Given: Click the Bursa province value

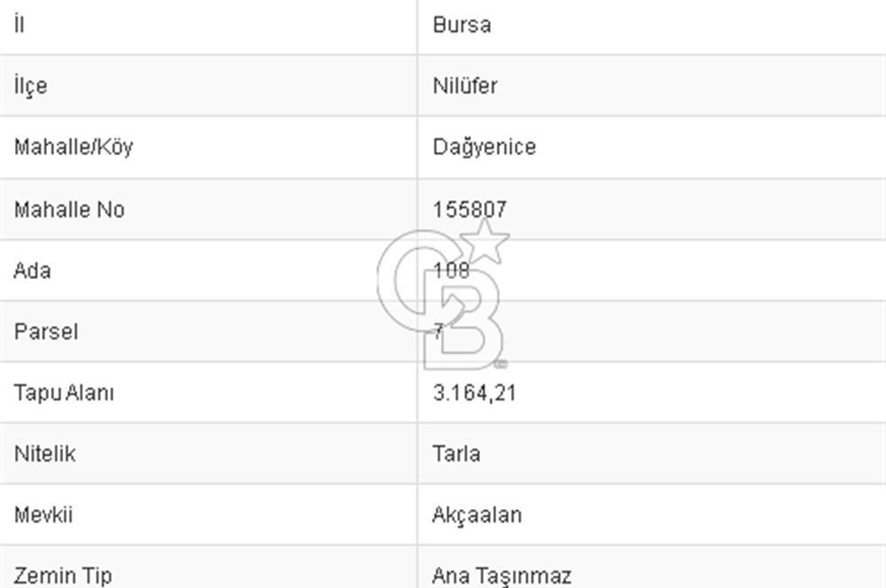Looking at the screenshot, I should pos(462,25).
